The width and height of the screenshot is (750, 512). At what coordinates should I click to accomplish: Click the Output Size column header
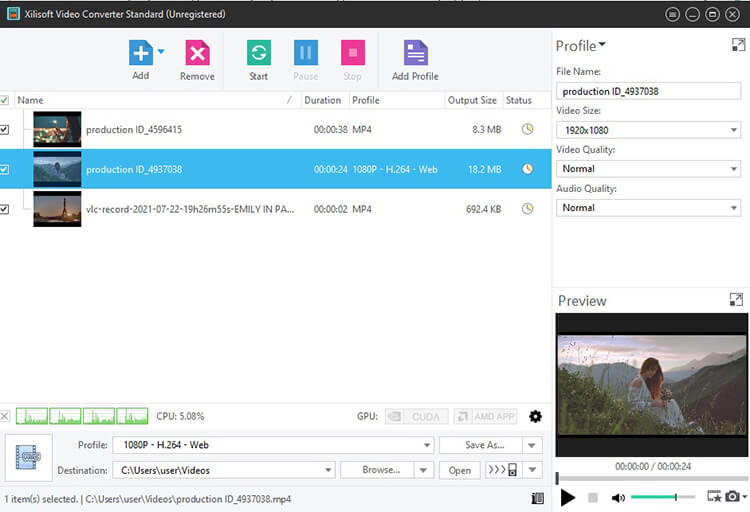[x=473, y=100]
